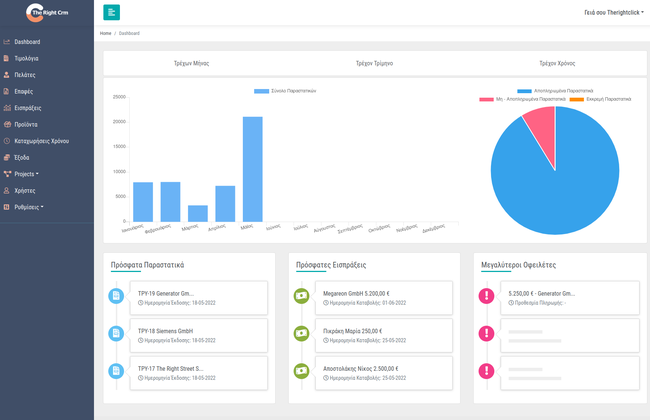Go to Έξοδα section
This screenshot has height=420, width=650.
coord(22,158)
